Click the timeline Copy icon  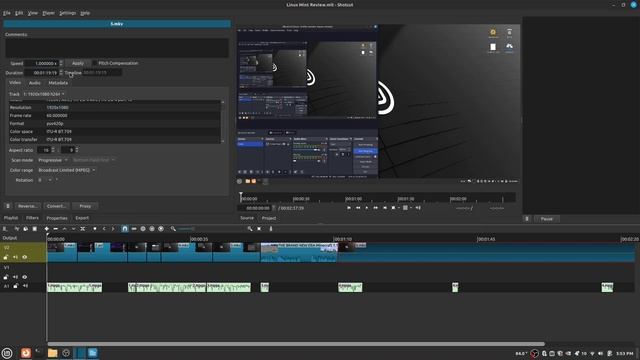pyautogui.click(x=25, y=229)
